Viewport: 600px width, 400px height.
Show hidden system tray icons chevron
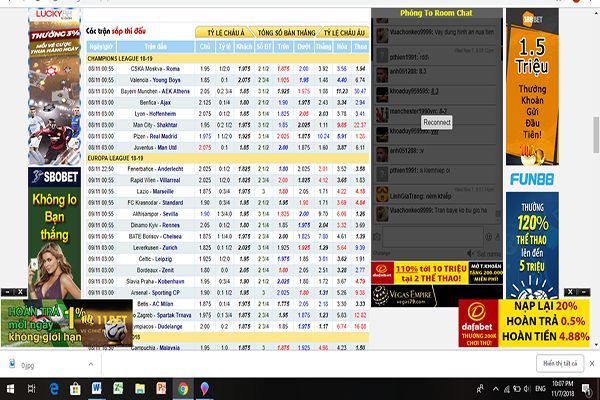click(x=496, y=389)
